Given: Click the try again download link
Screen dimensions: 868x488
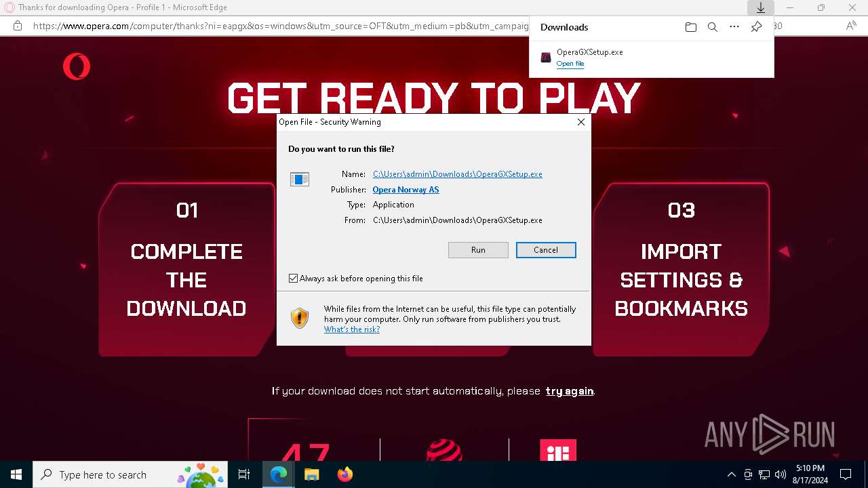Looking at the screenshot, I should click(570, 391).
